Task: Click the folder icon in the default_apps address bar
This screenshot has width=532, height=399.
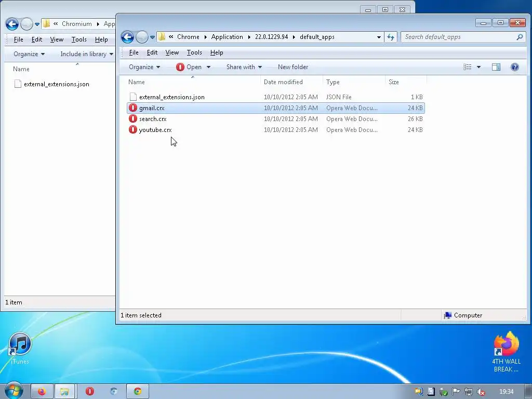Action: coord(162,37)
